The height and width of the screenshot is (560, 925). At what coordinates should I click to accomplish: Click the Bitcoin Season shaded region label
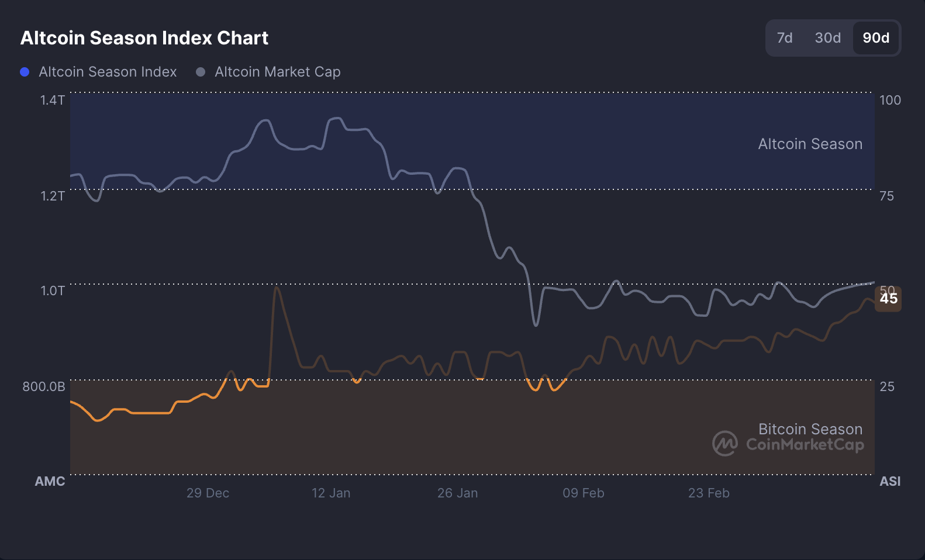[x=810, y=428]
